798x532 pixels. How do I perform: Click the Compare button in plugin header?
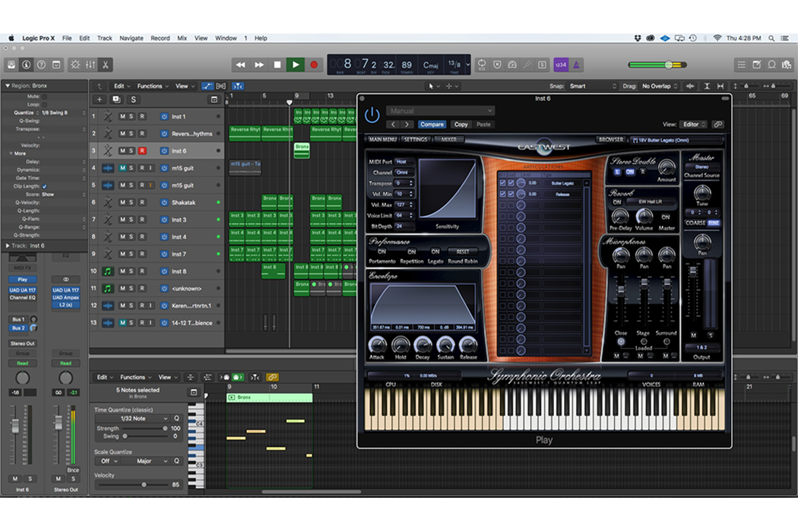pyautogui.click(x=432, y=124)
